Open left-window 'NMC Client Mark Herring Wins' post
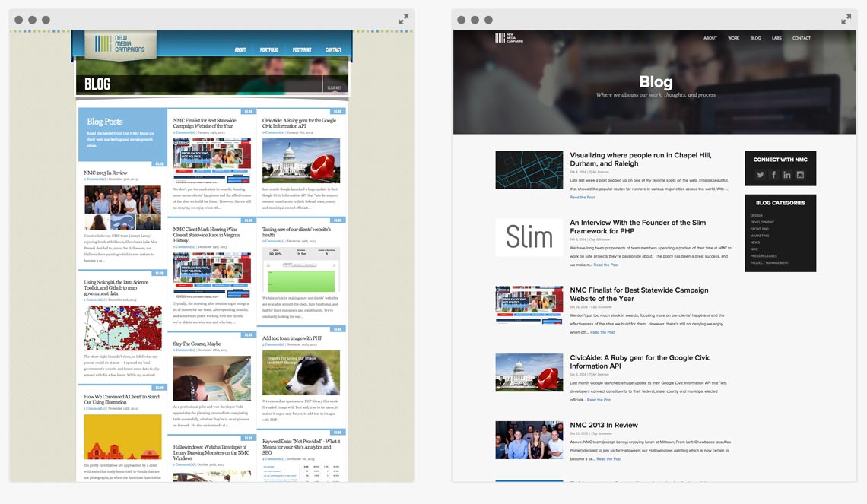Viewport: 867px width, 504px height. tap(206, 235)
